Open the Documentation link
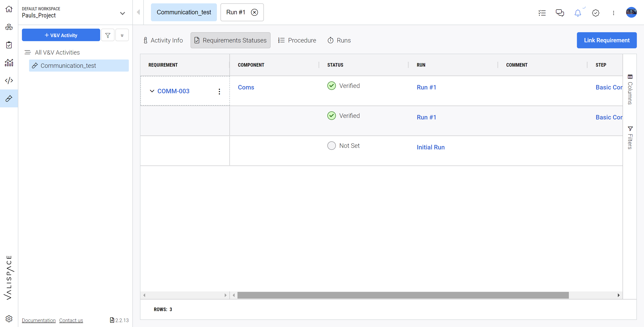644x327 pixels. 39,320
